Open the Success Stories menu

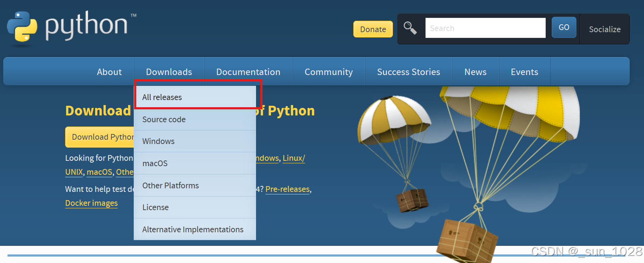408,72
